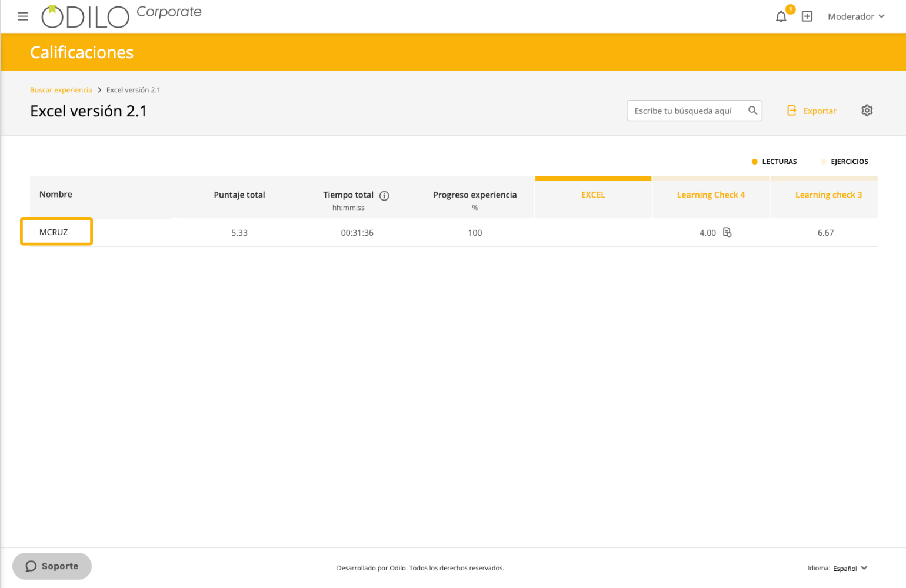The height and width of the screenshot is (588, 906).
Task: Click the 5.33 total score cell
Action: pyautogui.click(x=239, y=233)
